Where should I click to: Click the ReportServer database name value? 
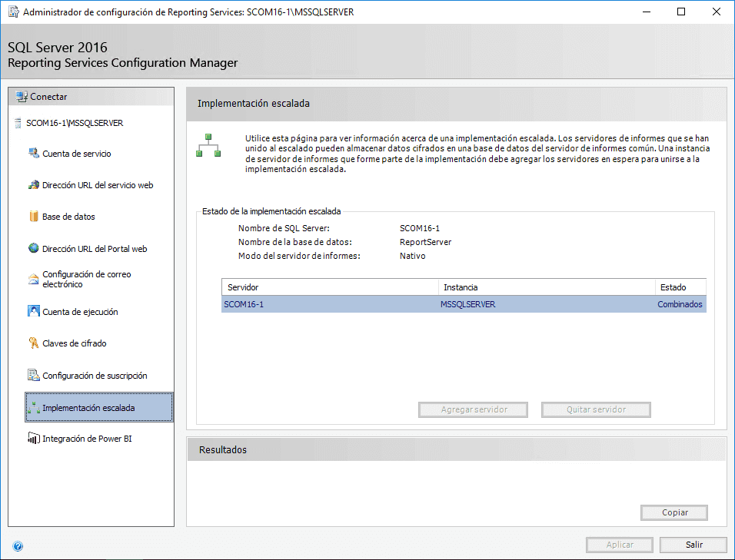[426, 242]
